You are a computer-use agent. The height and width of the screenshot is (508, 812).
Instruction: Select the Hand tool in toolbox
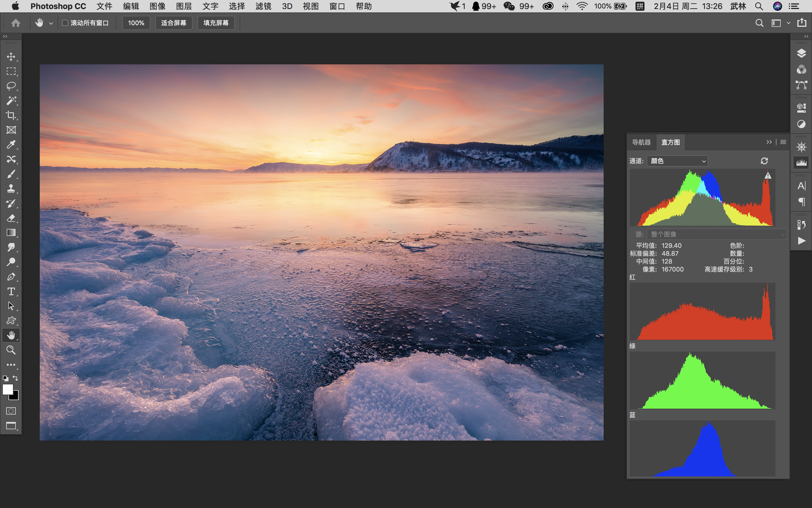coord(11,335)
